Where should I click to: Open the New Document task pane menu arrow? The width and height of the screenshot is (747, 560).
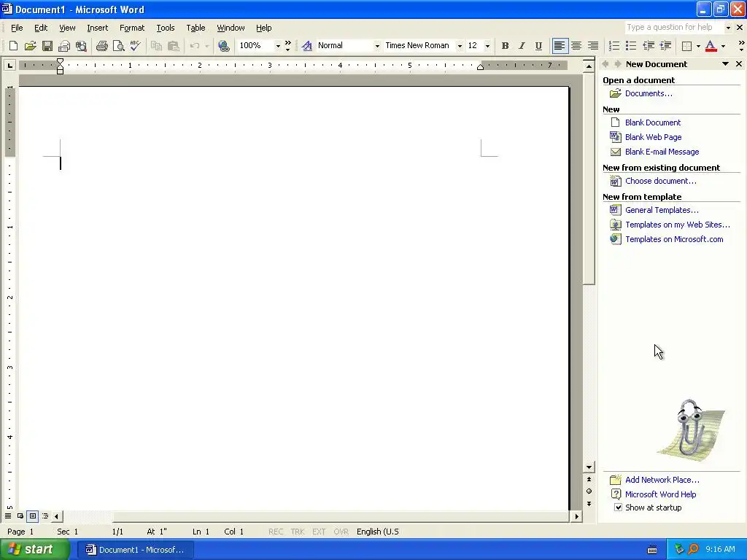point(725,64)
